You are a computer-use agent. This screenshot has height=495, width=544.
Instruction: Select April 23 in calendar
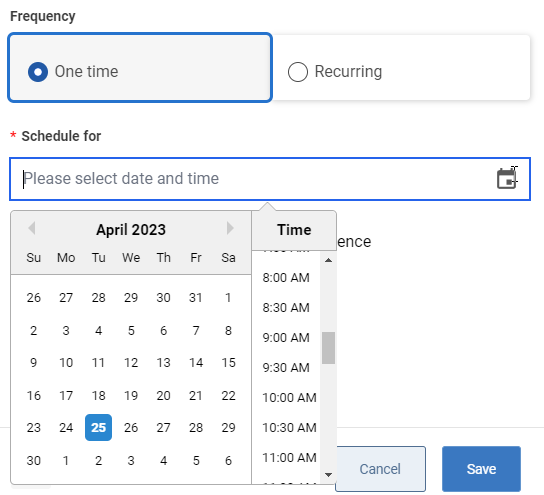(34, 427)
